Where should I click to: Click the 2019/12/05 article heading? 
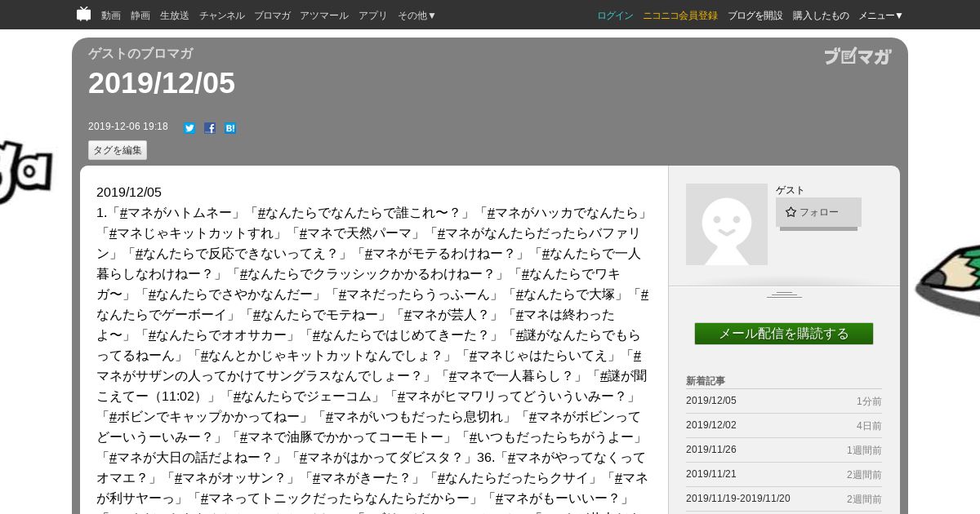[x=162, y=83]
